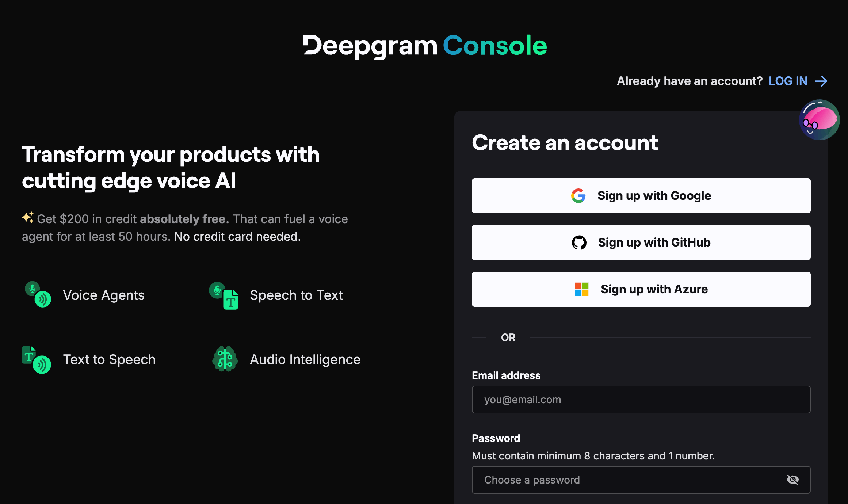Viewport: 848px width, 504px height.
Task: Open the LOG IN link
Action: 788,81
